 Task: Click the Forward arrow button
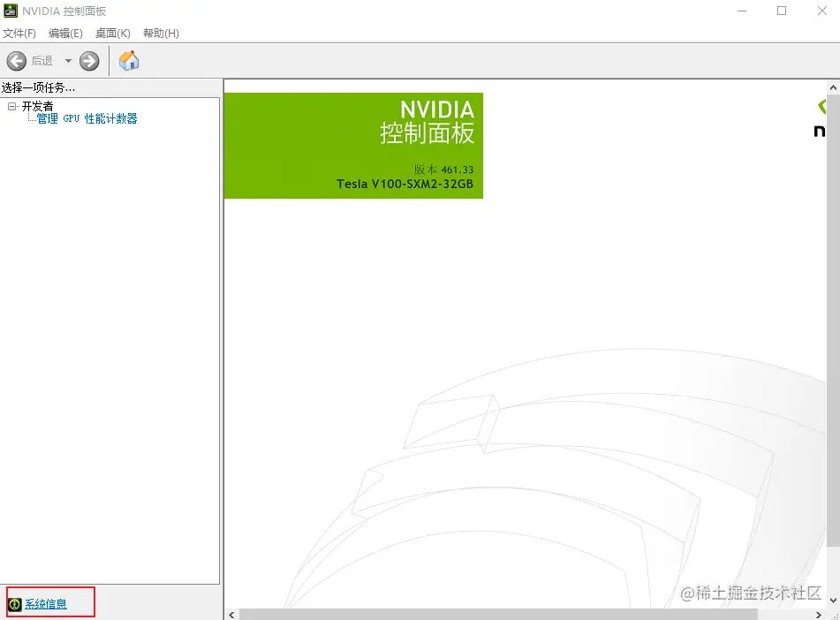89,61
